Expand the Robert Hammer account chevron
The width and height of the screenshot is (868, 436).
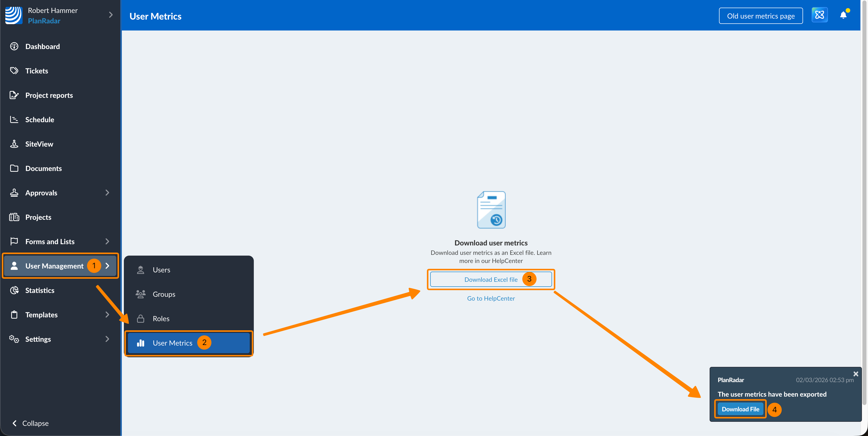coord(110,15)
